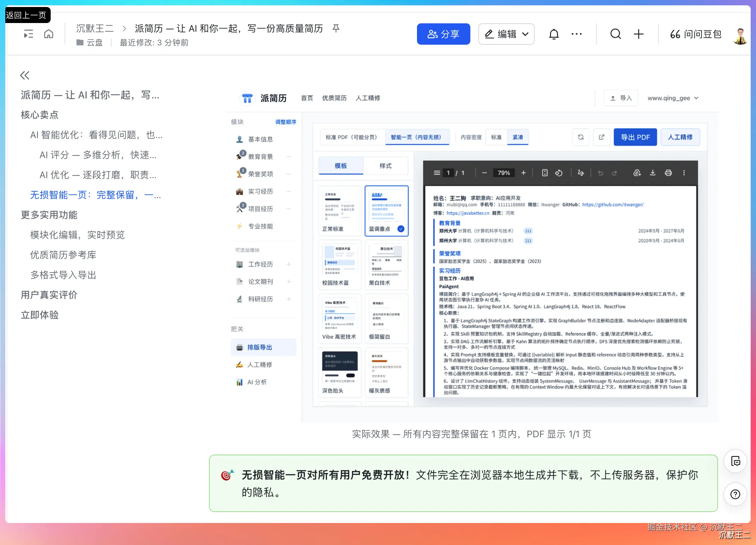Click the PDF save-to-drive icon
756x545 pixels.
[637, 173]
